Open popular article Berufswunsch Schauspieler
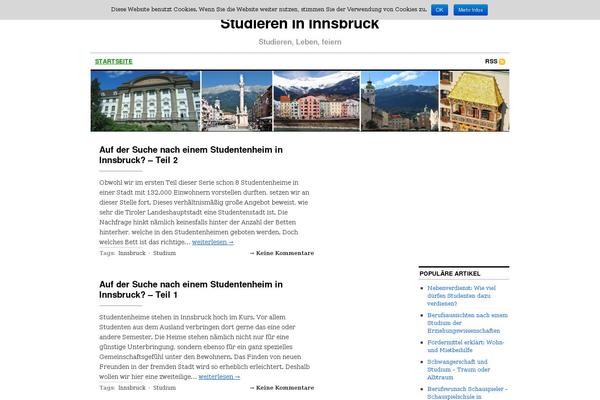Screen dimensions: 600x400 [x=467, y=393]
